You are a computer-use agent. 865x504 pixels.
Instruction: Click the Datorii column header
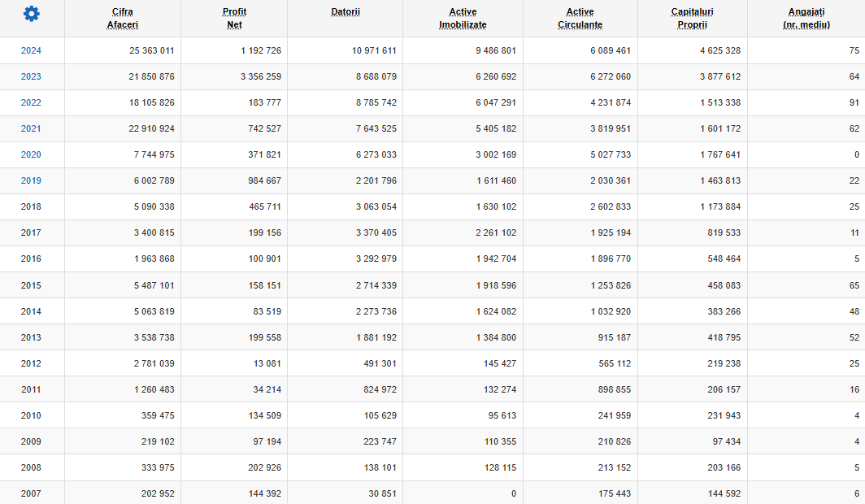346,11
